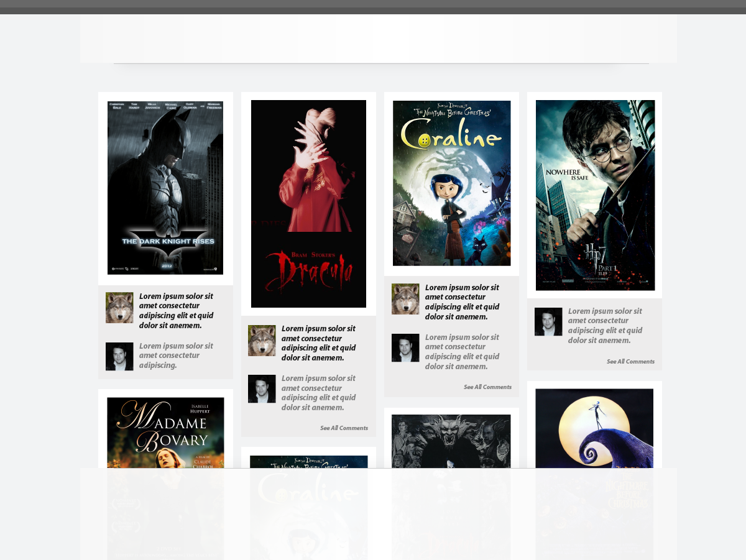This screenshot has width=746, height=560.
Task: Click See All Comments under Harry Potter
Action: coord(630,362)
